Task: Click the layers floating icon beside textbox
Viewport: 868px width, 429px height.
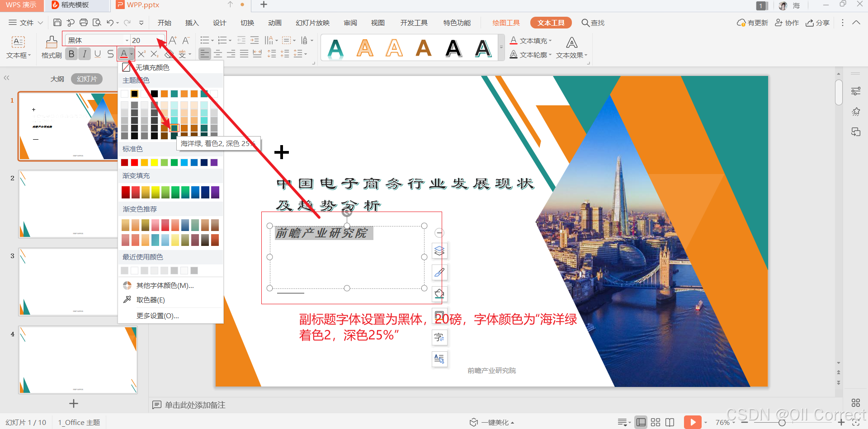Action: (439, 250)
